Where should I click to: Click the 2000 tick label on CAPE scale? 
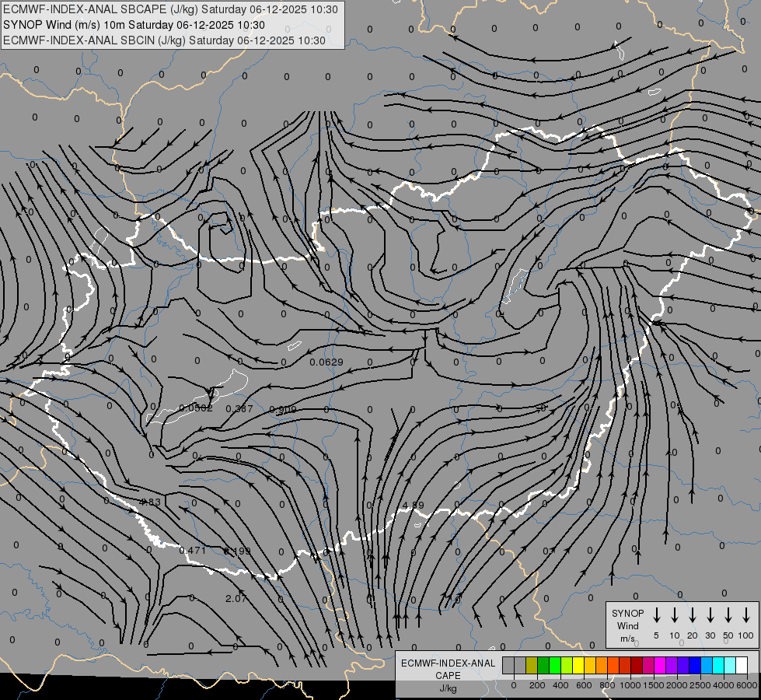[677, 685]
